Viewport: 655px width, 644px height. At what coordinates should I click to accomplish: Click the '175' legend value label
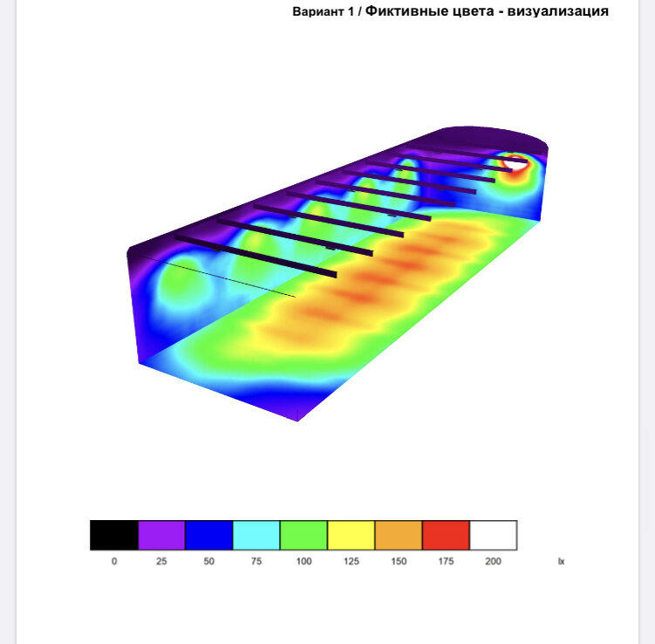[447, 561]
